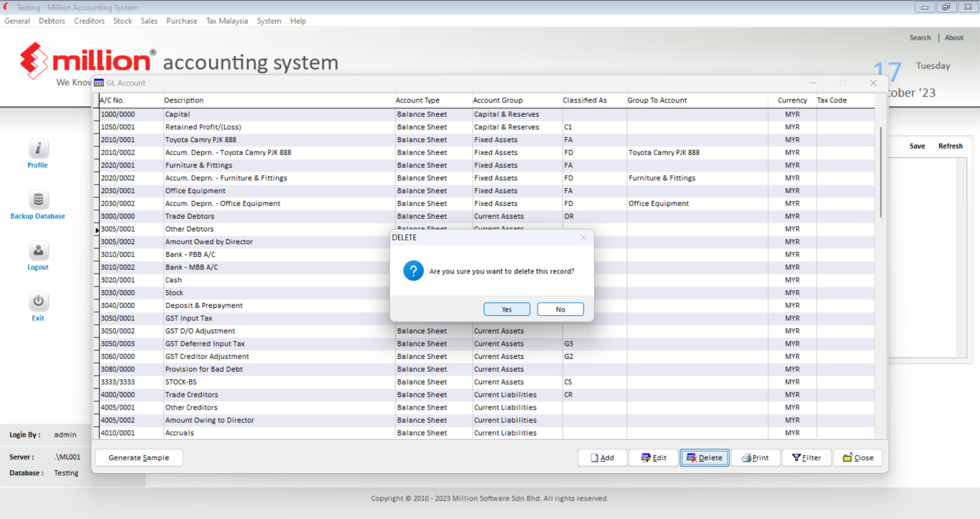Click the Account Group column header
The width and height of the screenshot is (980, 519).
[x=516, y=100]
